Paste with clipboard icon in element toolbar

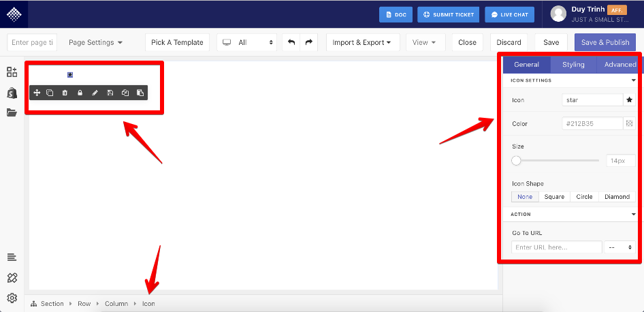point(140,93)
